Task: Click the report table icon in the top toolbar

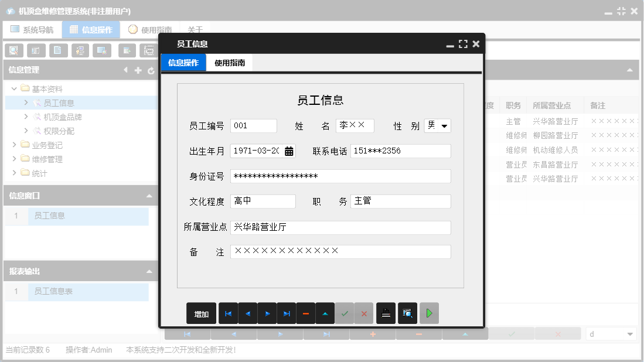Action: coord(35,50)
